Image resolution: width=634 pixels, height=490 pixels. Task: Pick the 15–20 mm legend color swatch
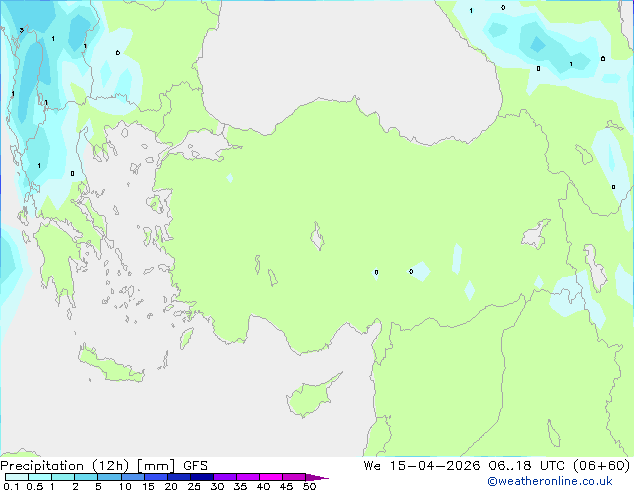pos(156,477)
